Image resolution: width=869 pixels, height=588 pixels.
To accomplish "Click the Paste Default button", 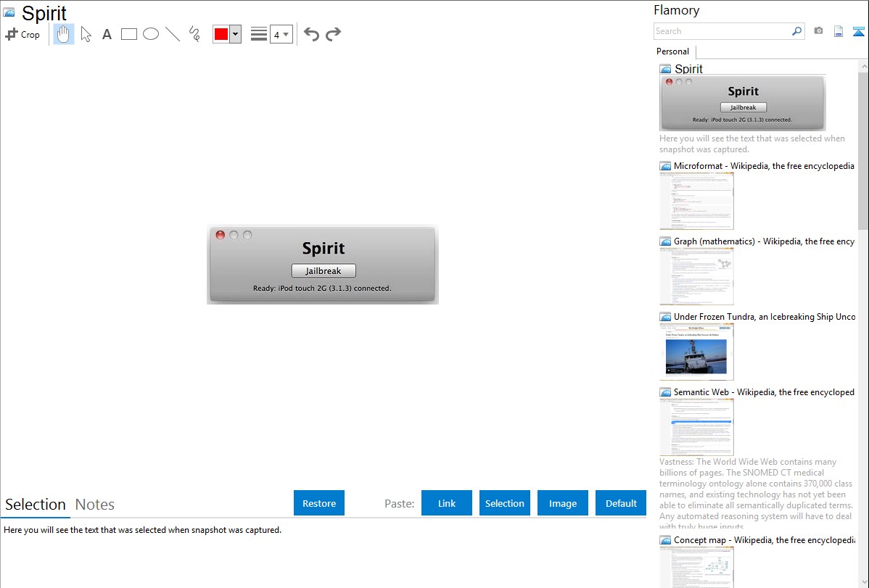I will (621, 503).
